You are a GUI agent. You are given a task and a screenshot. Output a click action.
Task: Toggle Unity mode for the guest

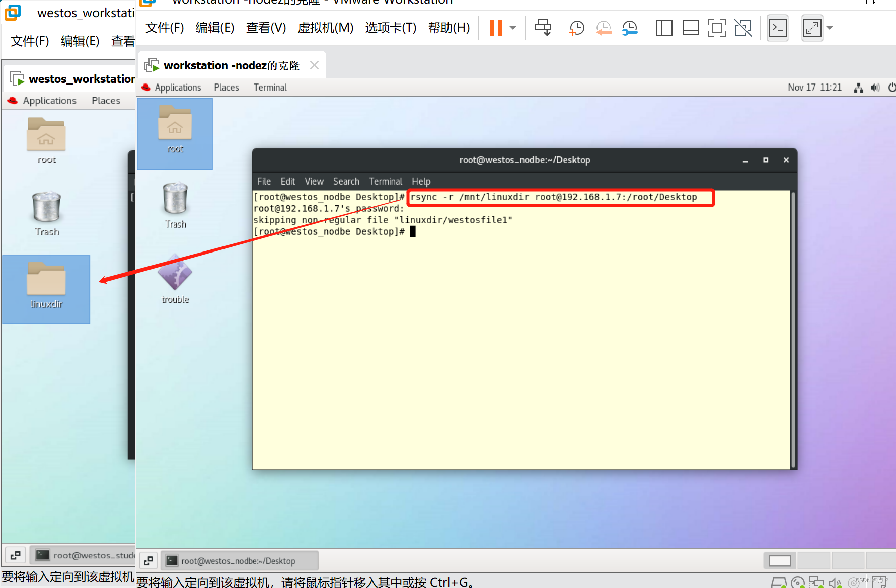743,28
